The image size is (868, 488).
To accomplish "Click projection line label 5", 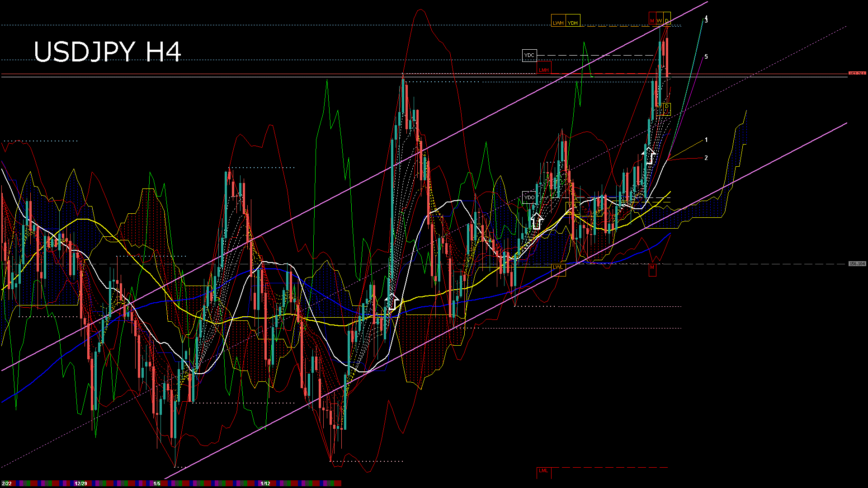I will [706, 56].
